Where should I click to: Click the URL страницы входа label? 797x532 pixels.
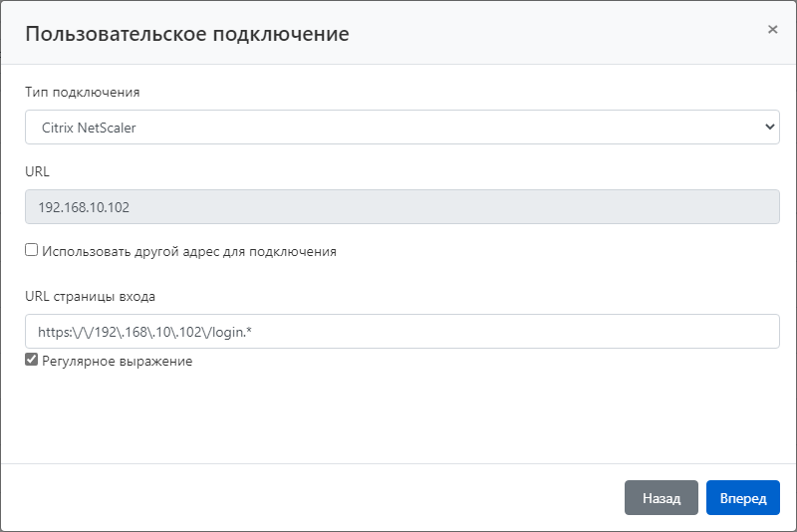[90, 296]
